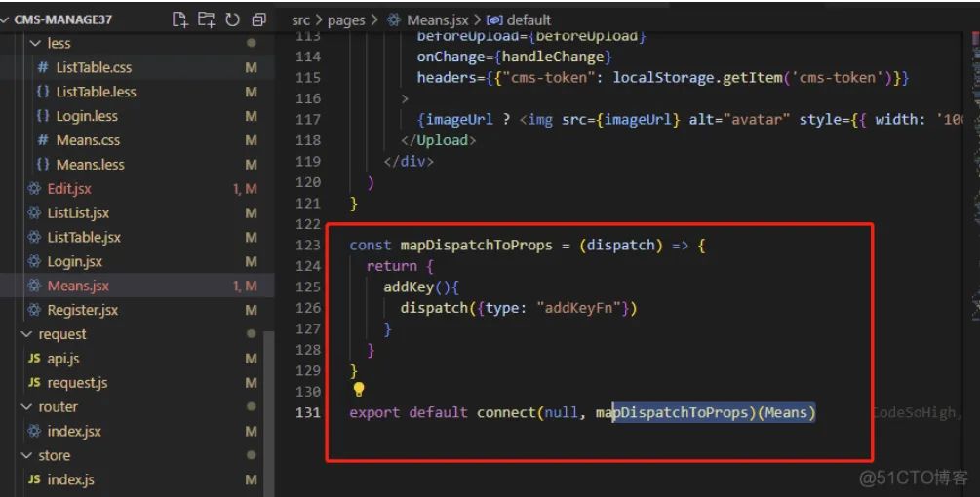
Task: Collapse the less folder
Action: click(x=36, y=43)
